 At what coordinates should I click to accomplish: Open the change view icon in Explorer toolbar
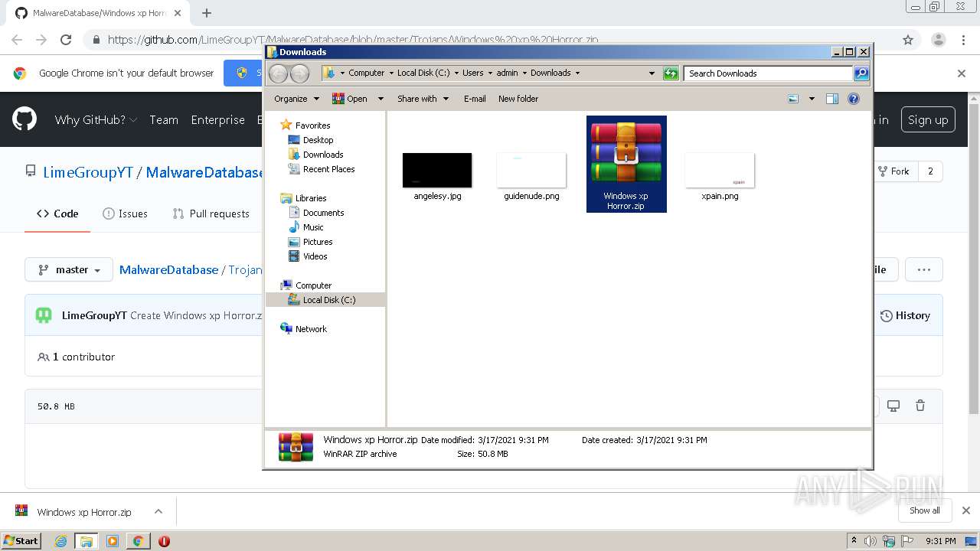pyautogui.click(x=793, y=99)
